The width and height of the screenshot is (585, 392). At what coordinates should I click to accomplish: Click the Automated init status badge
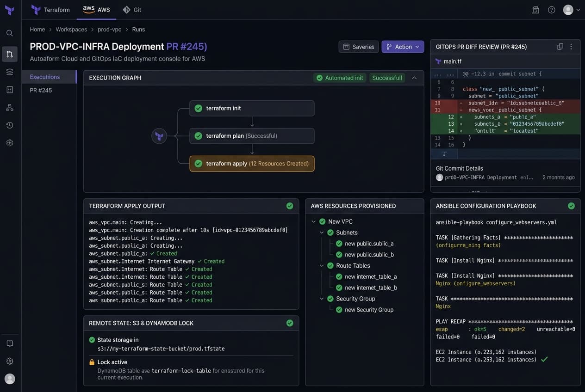point(340,78)
